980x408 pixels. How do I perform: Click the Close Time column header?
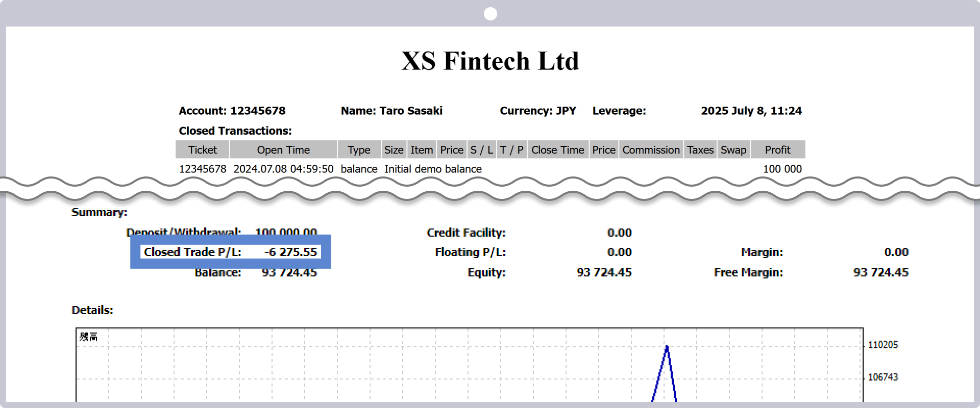557,150
